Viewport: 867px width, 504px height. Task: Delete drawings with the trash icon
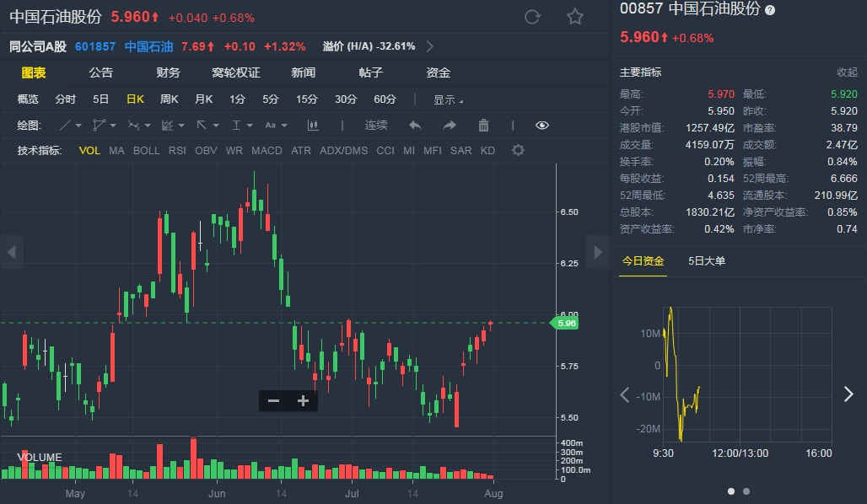click(483, 126)
